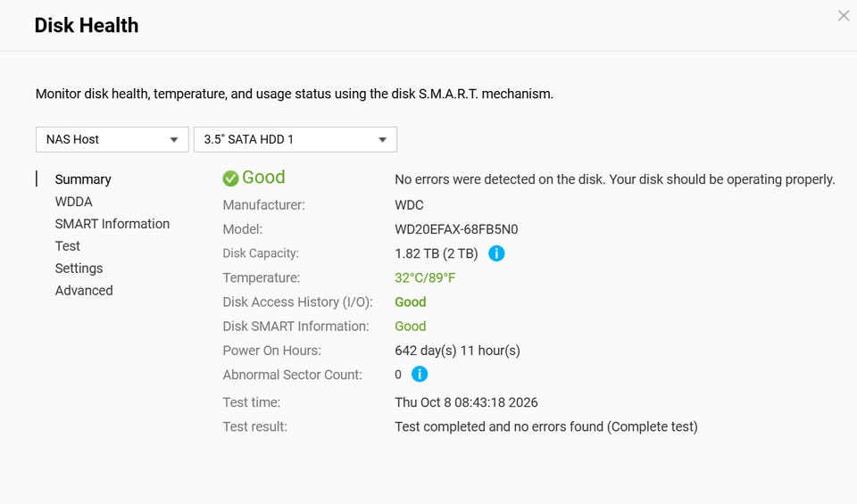Click the Test result label

tap(254, 426)
